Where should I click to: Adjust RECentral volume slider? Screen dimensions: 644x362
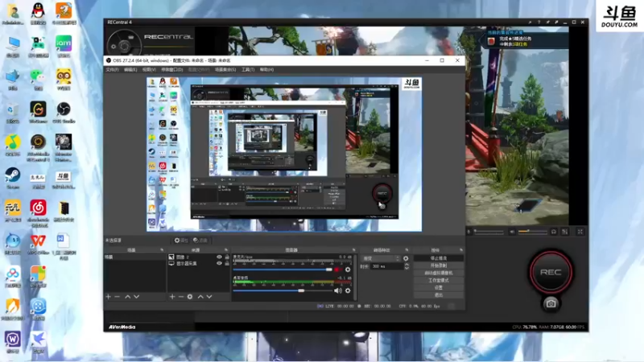533,232
